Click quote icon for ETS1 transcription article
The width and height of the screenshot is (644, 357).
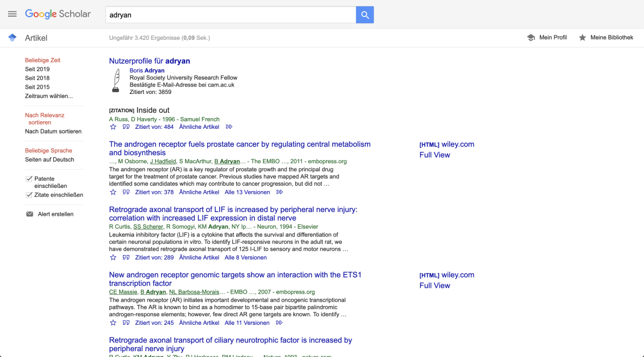[126, 323]
